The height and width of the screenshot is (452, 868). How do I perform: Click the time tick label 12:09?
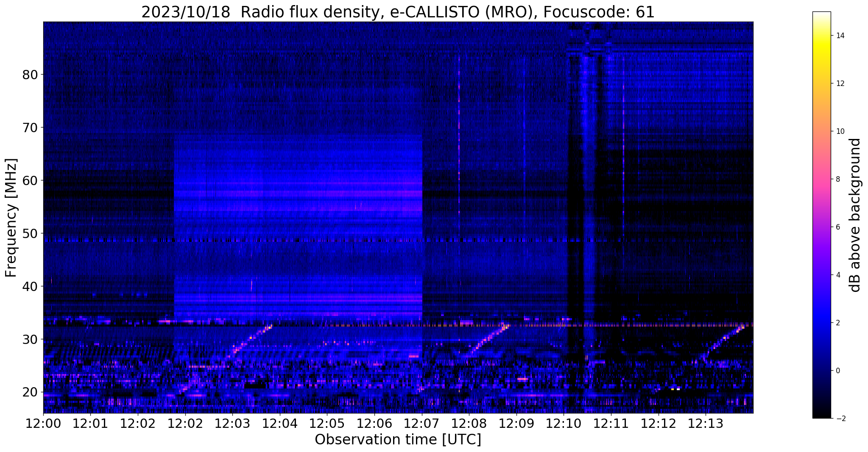coord(516,423)
